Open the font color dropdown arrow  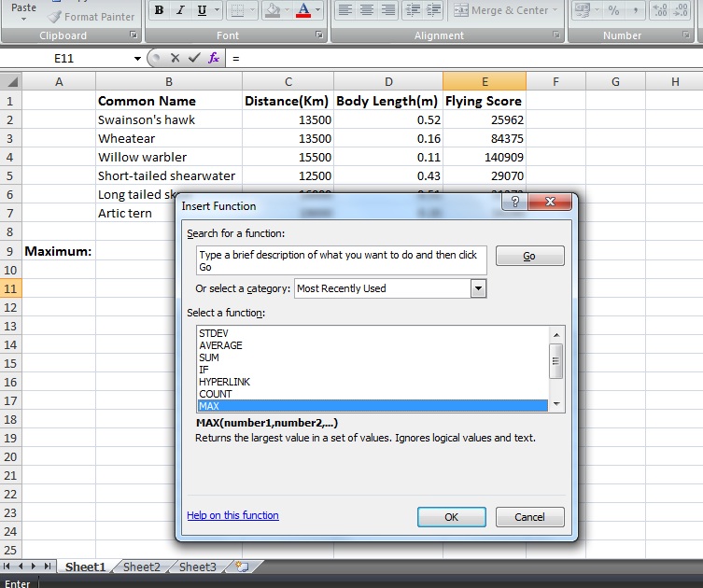(x=317, y=10)
